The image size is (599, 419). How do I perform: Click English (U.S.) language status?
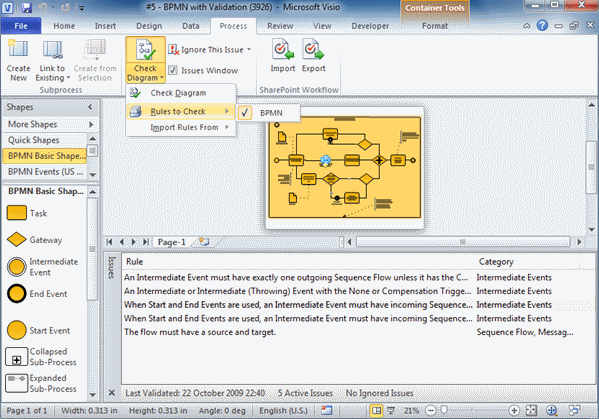pyautogui.click(x=283, y=411)
